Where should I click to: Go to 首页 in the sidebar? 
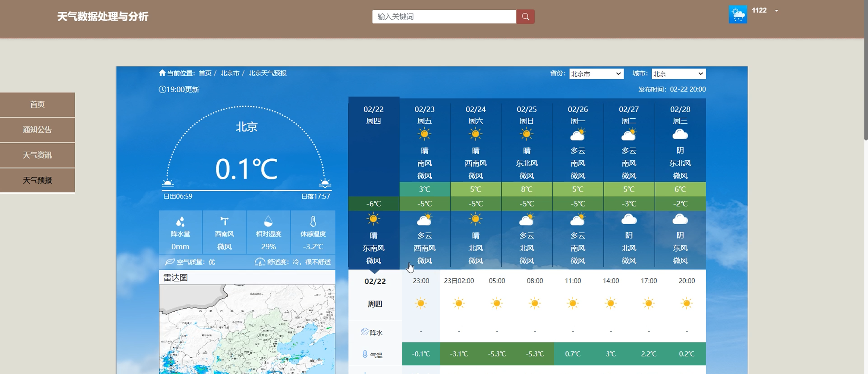point(37,105)
